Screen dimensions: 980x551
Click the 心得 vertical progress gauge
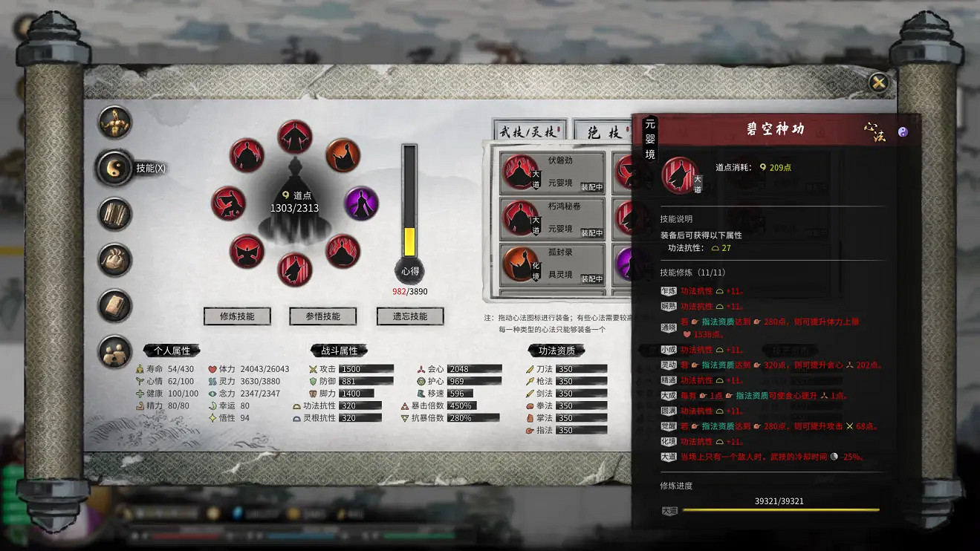[x=409, y=202]
